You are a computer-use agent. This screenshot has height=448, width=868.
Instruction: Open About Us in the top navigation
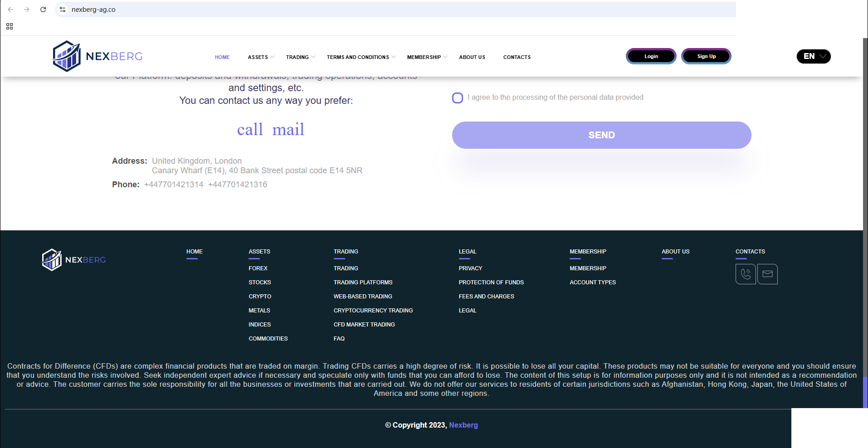tap(472, 57)
